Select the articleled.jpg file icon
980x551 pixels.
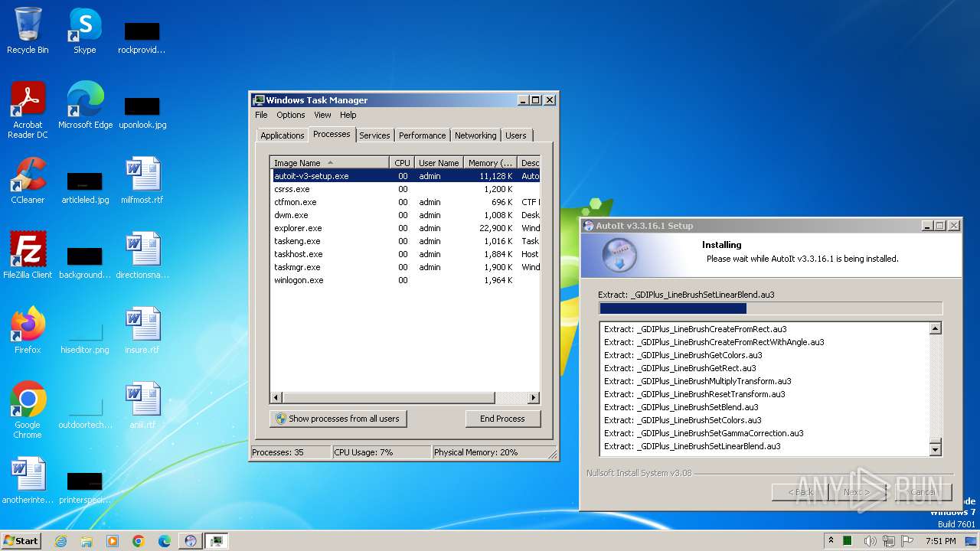tap(85, 185)
